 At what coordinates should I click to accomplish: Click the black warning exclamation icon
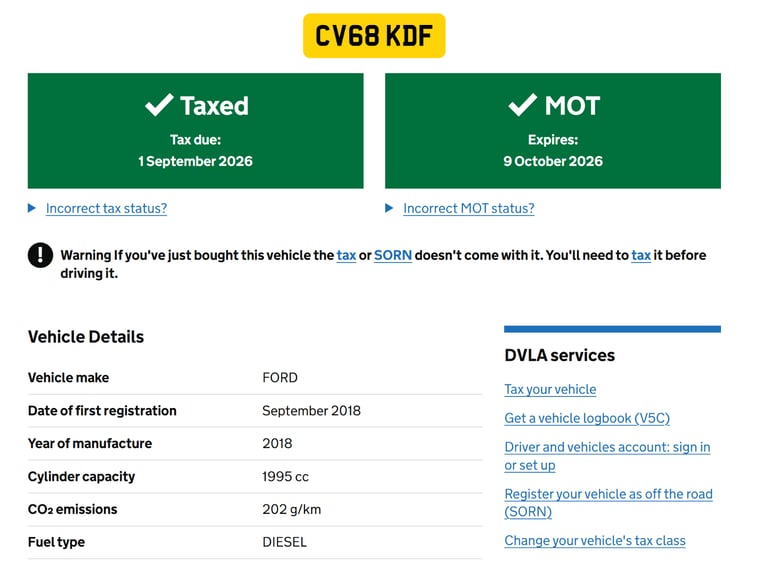point(40,255)
